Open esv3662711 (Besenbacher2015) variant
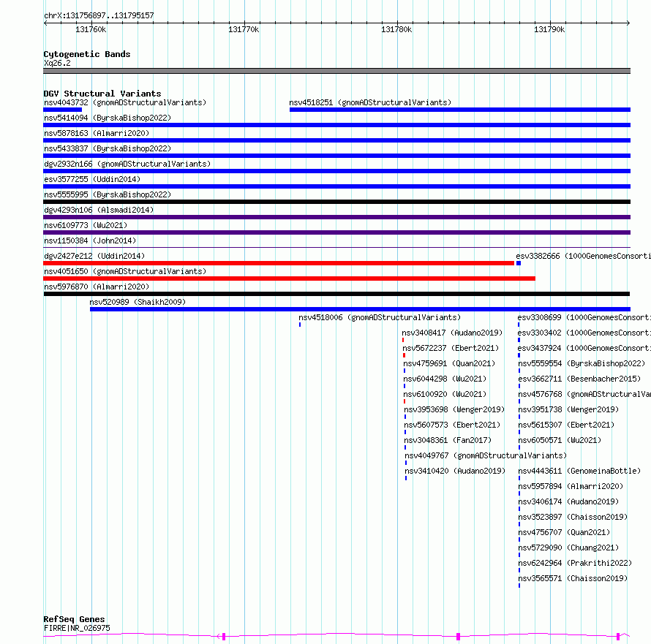This screenshot has height=644, width=651. coord(579,379)
